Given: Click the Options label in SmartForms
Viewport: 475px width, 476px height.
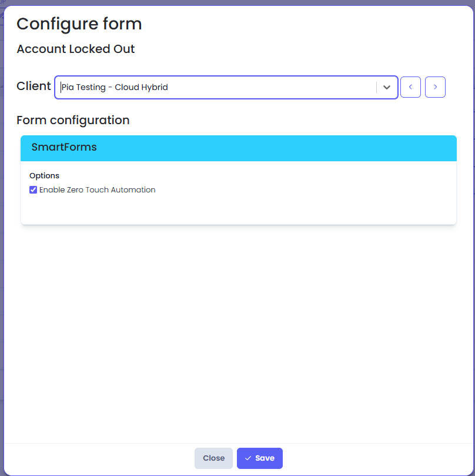Looking at the screenshot, I should [44, 175].
